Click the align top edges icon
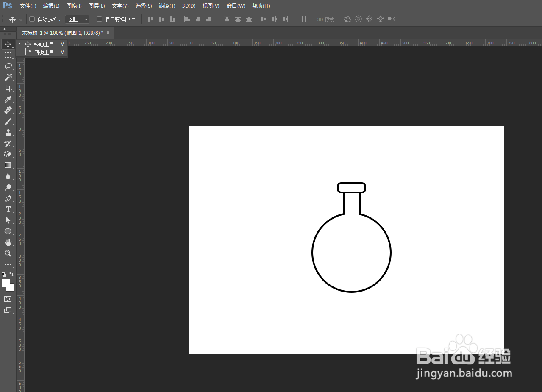 (x=150, y=19)
